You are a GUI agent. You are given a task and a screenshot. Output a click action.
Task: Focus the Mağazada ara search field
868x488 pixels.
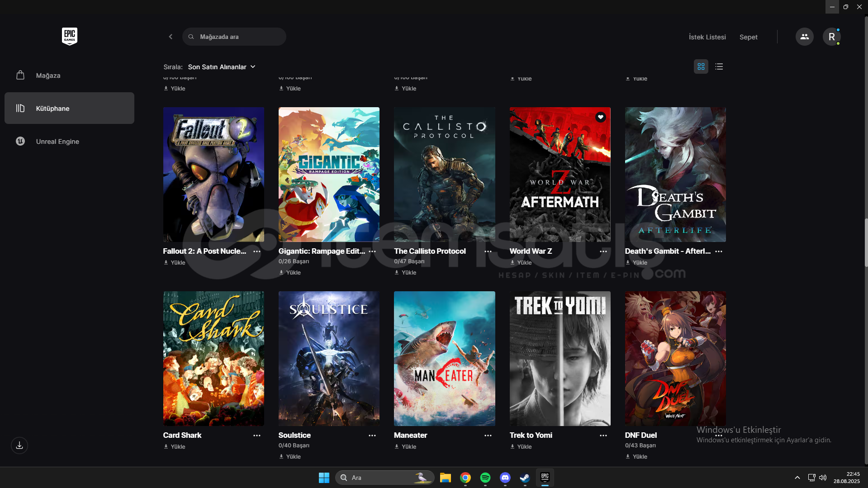pyautogui.click(x=234, y=37)
